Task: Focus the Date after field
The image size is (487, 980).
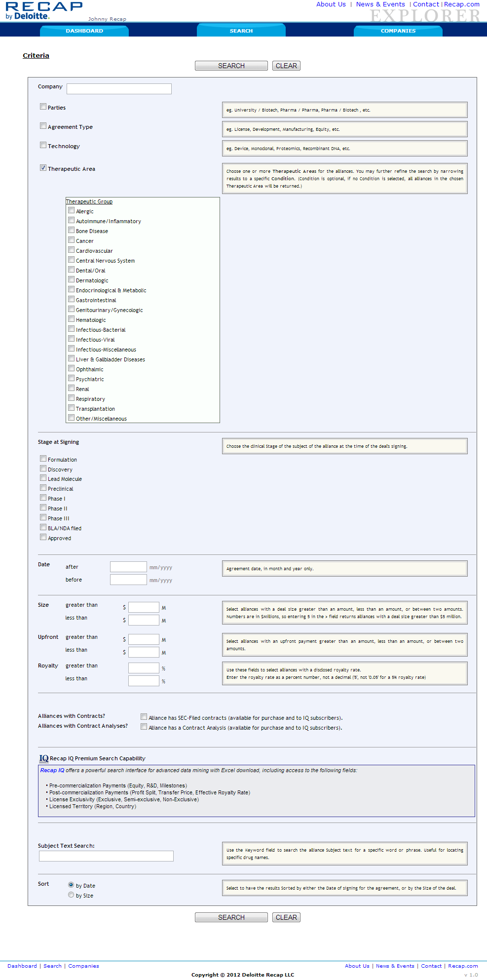Action: [x=128, y=567]
